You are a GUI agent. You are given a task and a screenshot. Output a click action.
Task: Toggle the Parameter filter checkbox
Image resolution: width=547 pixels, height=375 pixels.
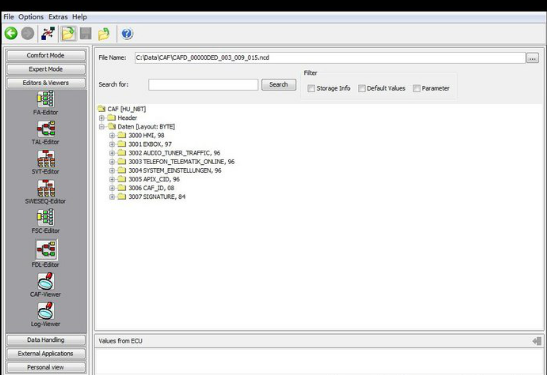417,89
